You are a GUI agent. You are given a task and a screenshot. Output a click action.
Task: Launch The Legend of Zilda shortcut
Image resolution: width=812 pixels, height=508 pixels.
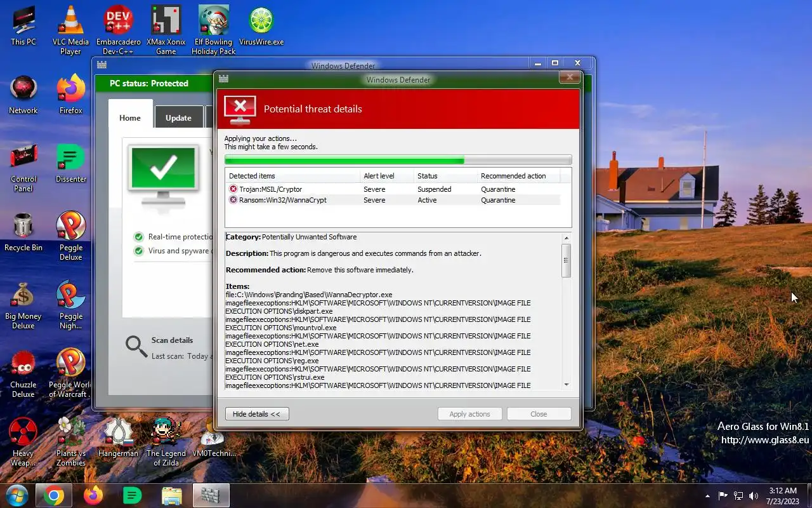166,442
